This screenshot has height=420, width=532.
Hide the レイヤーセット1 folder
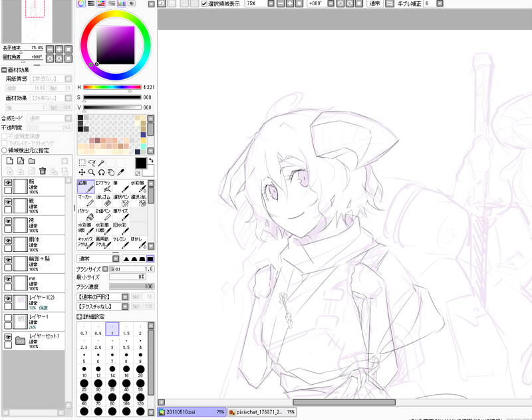point(8,337)
